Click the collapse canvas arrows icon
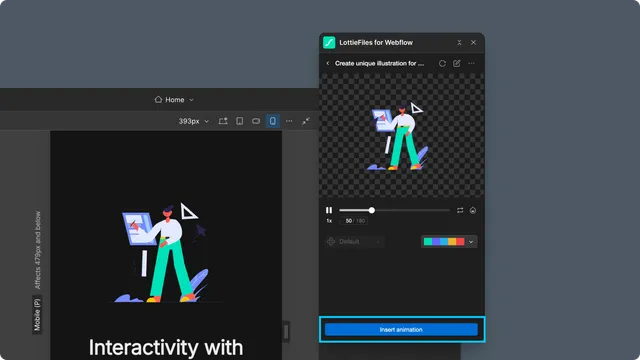This screenshot has height=360, width=640. [306, 121]
